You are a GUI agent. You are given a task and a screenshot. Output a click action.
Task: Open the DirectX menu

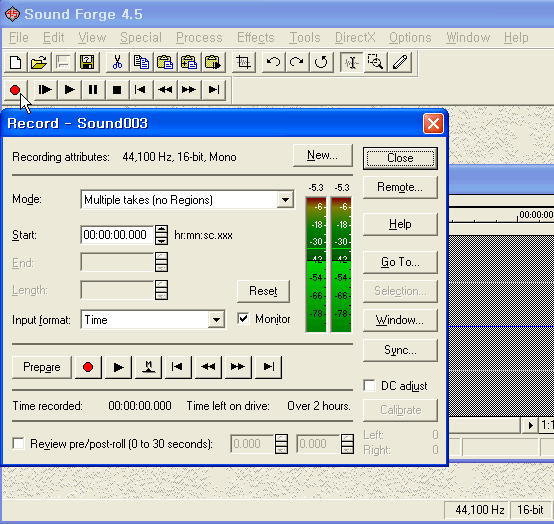(355, 37)
